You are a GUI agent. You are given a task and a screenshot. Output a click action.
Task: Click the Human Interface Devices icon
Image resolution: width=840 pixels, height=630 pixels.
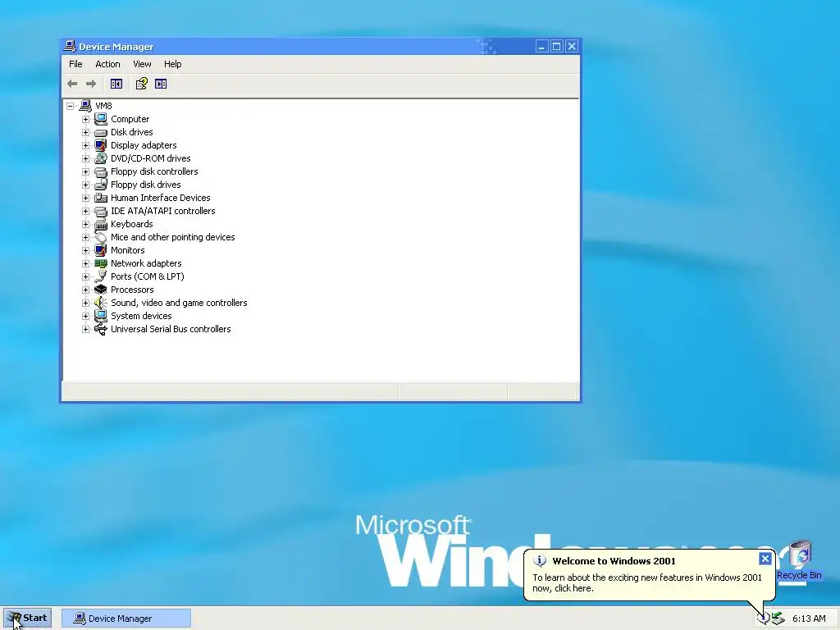tap(101, 198)
